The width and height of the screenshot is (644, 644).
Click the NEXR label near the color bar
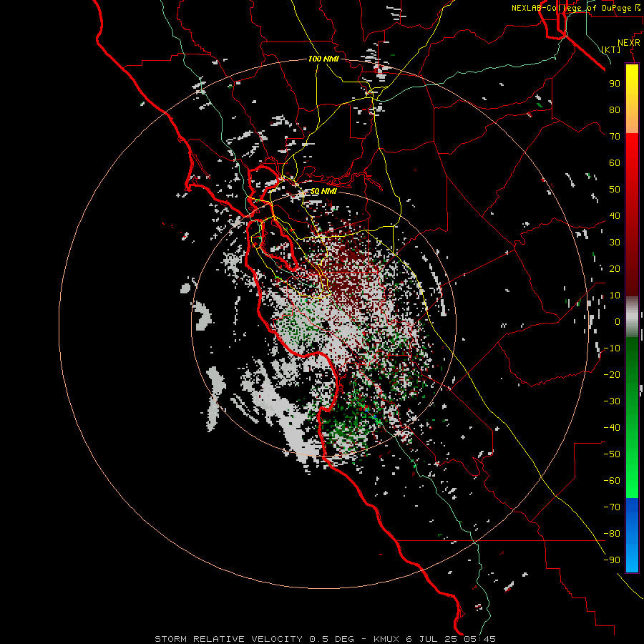629,43
